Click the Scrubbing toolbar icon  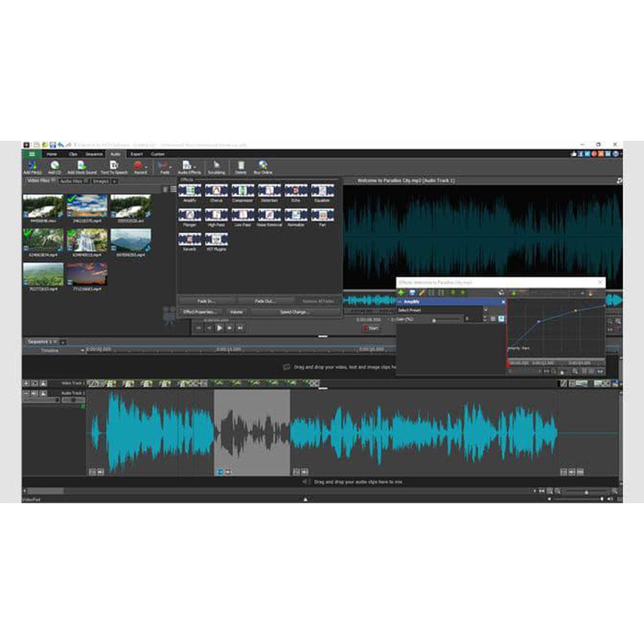pyautogui.click(x=216, y=167)
